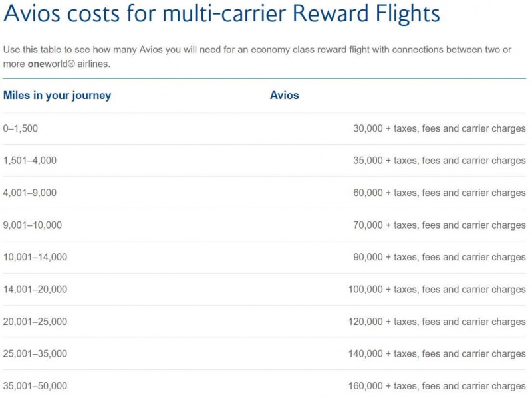
Task: Click the '100,000 + taxes, fees' Avios cost
Action: click(x=437, y=290)
